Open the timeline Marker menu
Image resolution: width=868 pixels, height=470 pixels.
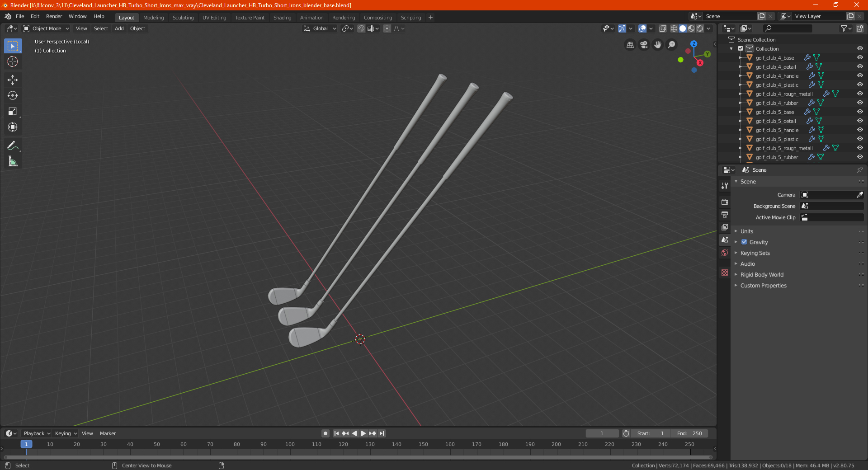click(x=108, y=433)
